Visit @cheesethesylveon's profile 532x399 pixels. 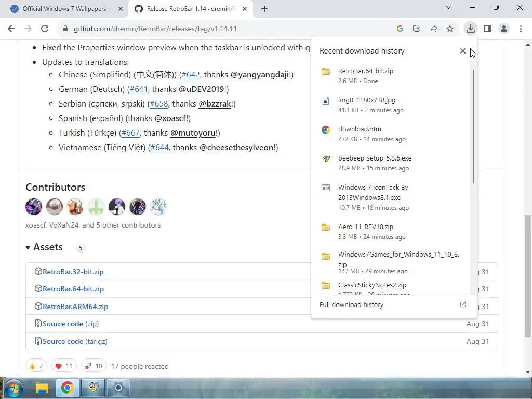click(236, 148)
